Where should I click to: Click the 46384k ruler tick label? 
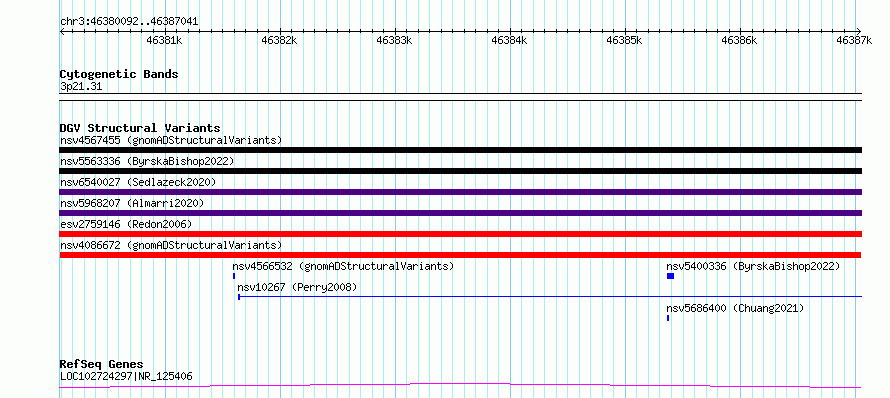point(509,40)
